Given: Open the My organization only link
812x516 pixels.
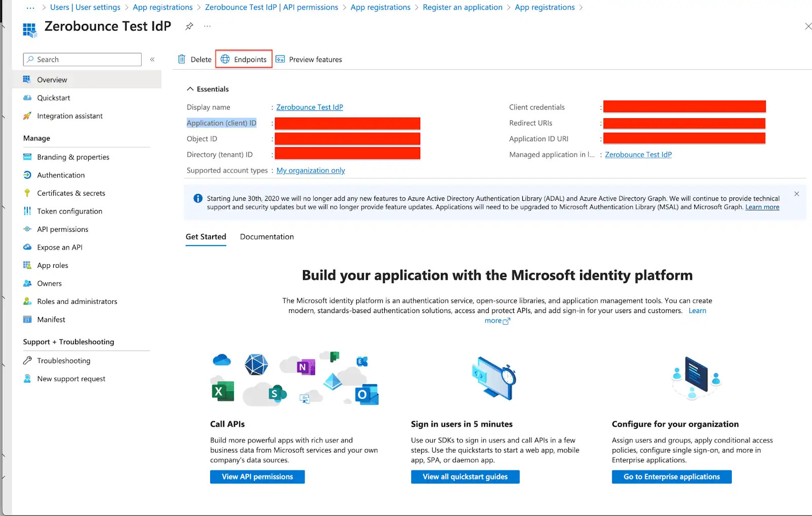Looking at the screenshot, I should click(310, 170).
